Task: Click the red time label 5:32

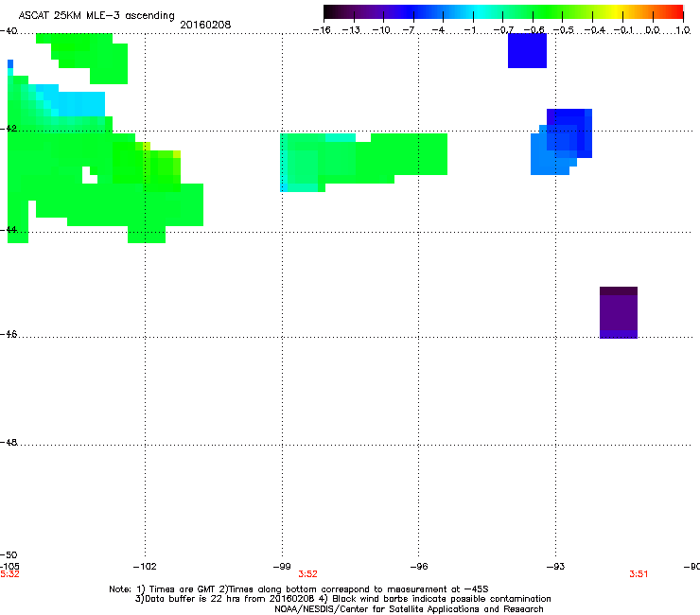Action: pyautogui.click(x=9, y=574)
